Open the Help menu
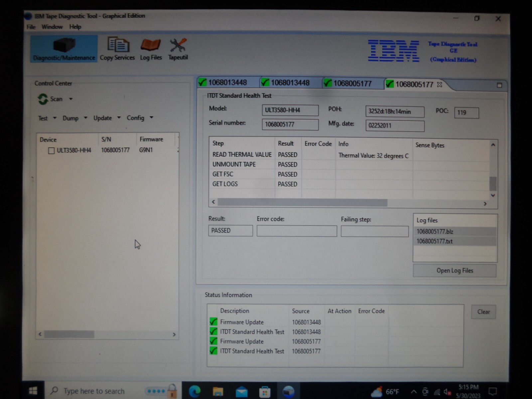This screenshot has height=399, width=532. [75, 27]
